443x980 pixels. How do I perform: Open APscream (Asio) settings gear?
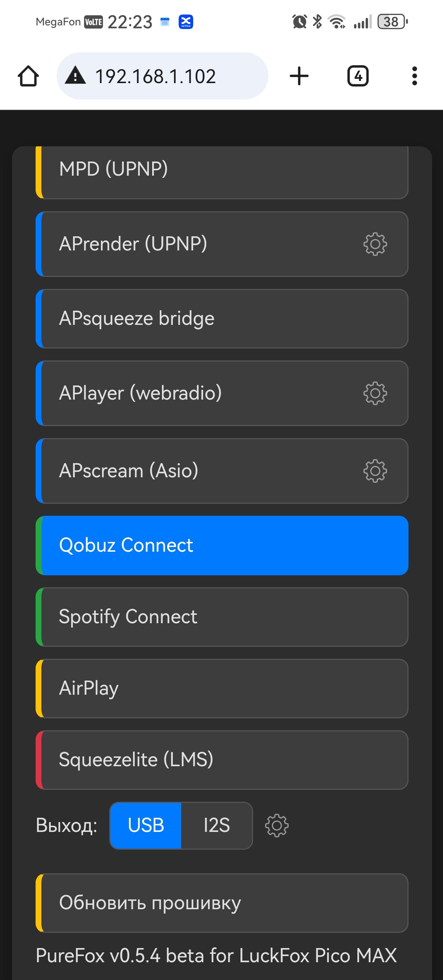pos(375,471)
